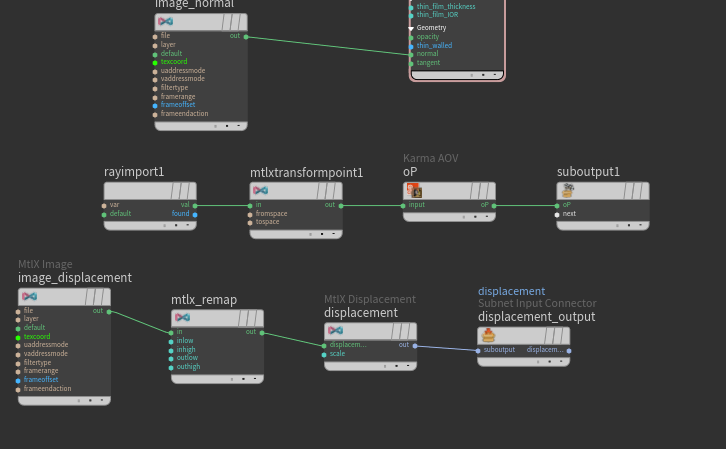Click the Karma AOV oP node icon
The image size is (726, 449).
414,190
